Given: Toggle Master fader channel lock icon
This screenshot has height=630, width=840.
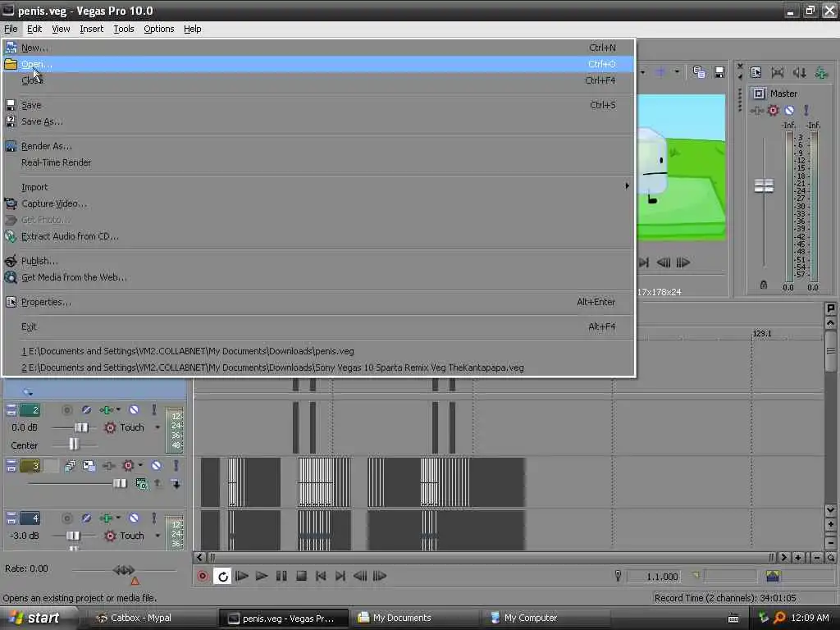Looking at the screenshot, I should [x=764, y=285].
